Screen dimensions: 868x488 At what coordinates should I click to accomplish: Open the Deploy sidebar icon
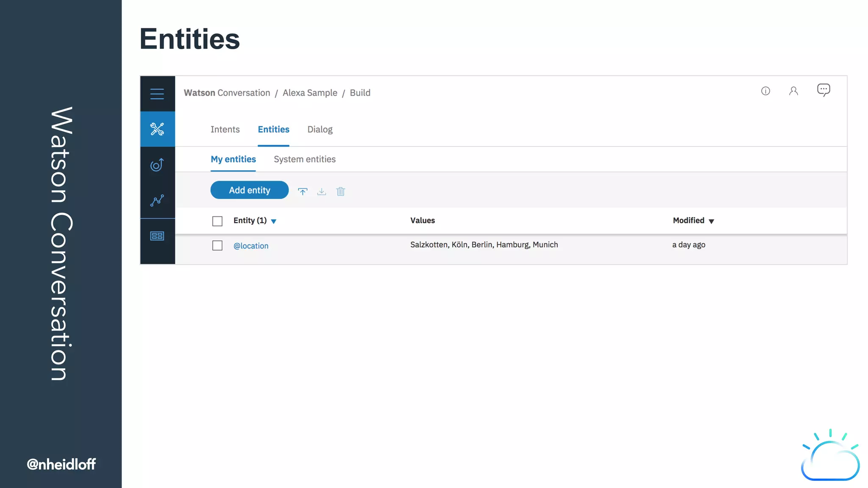157,165
